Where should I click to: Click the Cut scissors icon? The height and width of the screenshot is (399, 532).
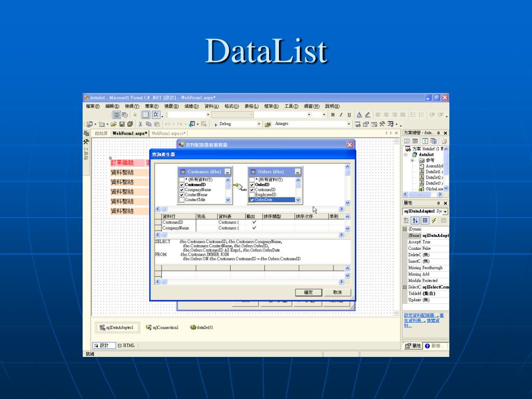[140, 124]
